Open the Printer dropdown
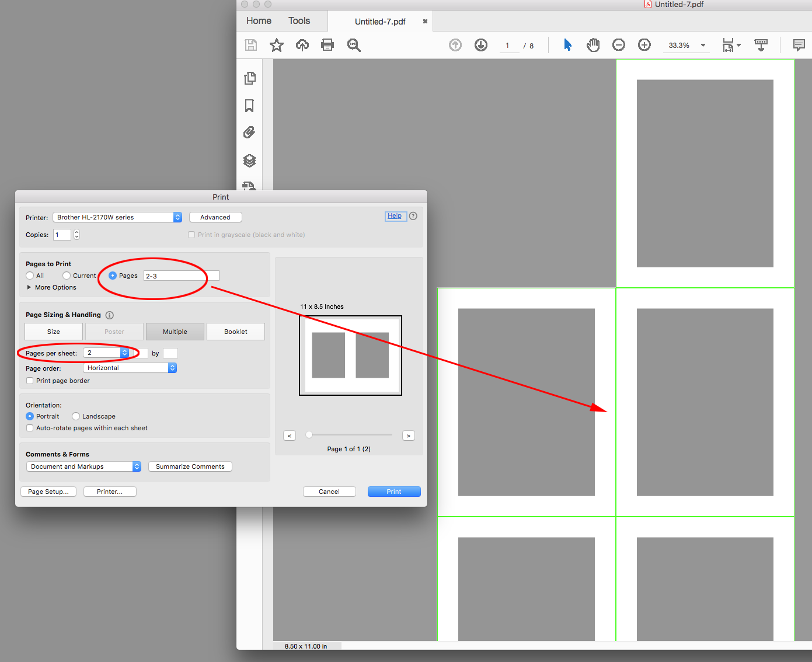 pyautogui.click(x=117, y=217)
